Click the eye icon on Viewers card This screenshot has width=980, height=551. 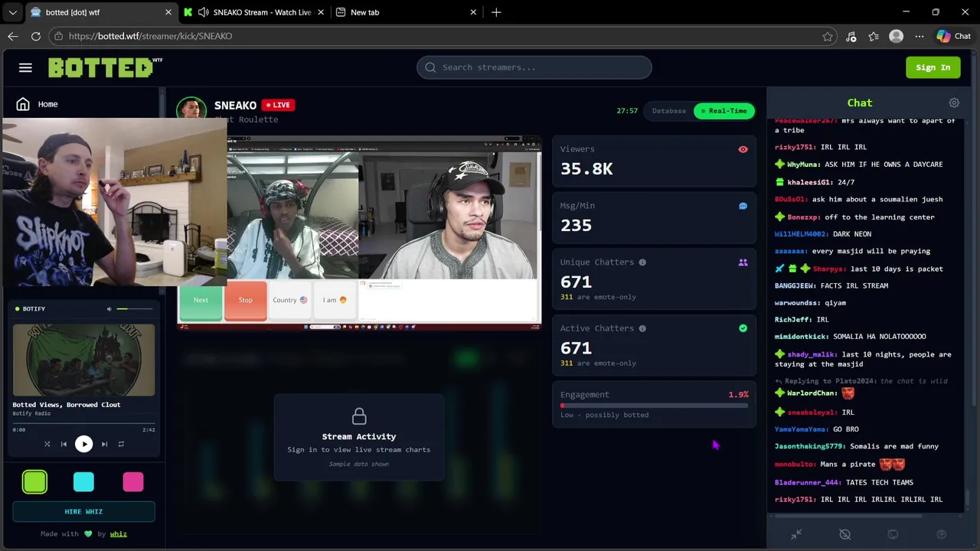743,149
